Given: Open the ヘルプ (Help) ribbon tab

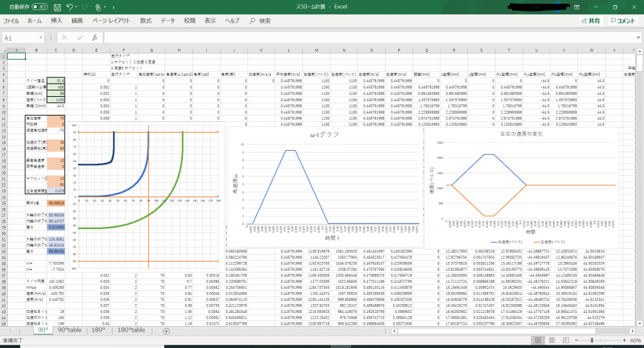Looking at the screenshot, I should [232, 21].
